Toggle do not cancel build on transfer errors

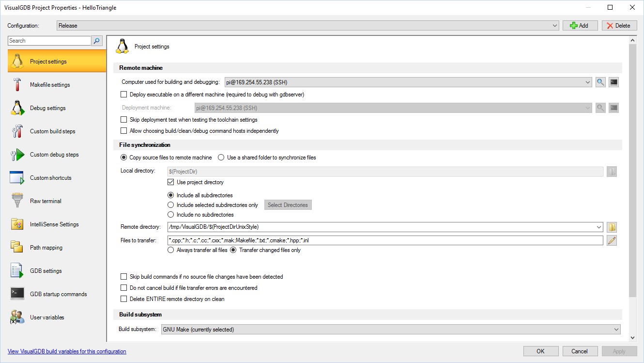[x=123, y=288]
